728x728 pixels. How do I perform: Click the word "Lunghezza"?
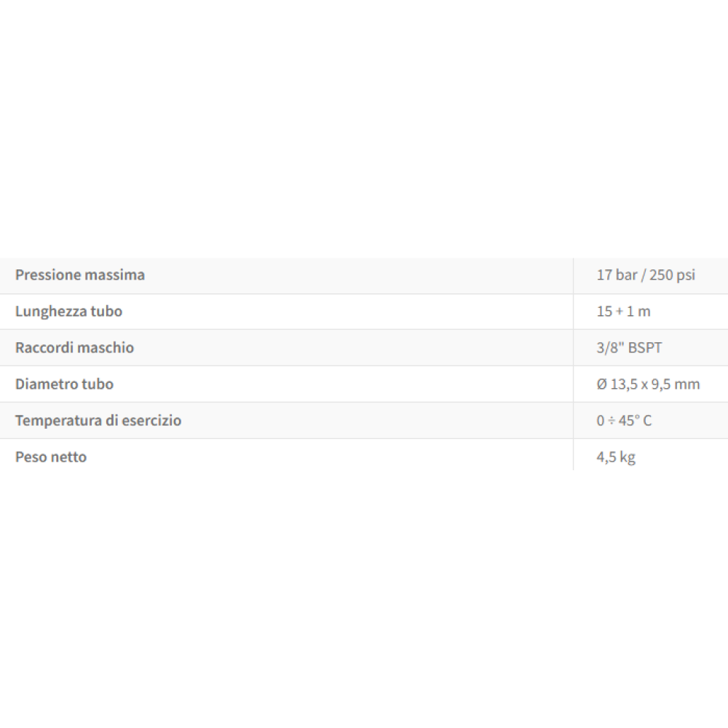coord(48,312)
